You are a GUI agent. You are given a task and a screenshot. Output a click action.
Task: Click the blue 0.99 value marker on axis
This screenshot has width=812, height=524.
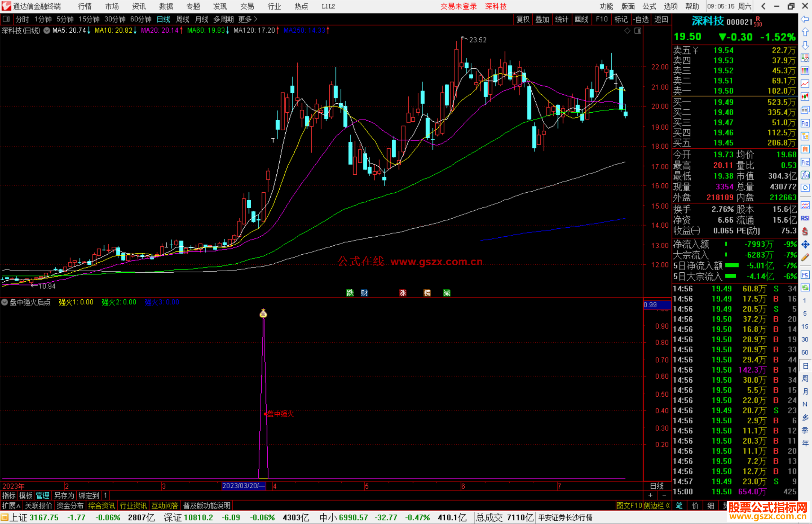coord(657,305)
